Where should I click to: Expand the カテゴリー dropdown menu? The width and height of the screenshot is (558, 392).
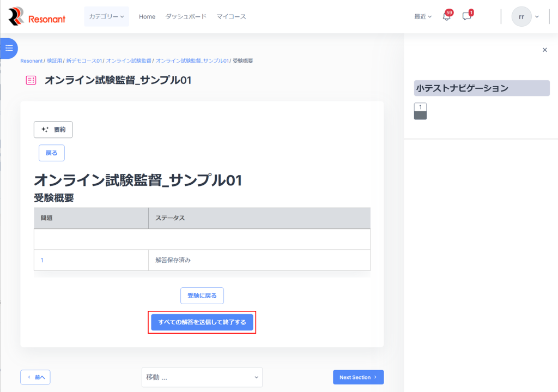(106, 17)
